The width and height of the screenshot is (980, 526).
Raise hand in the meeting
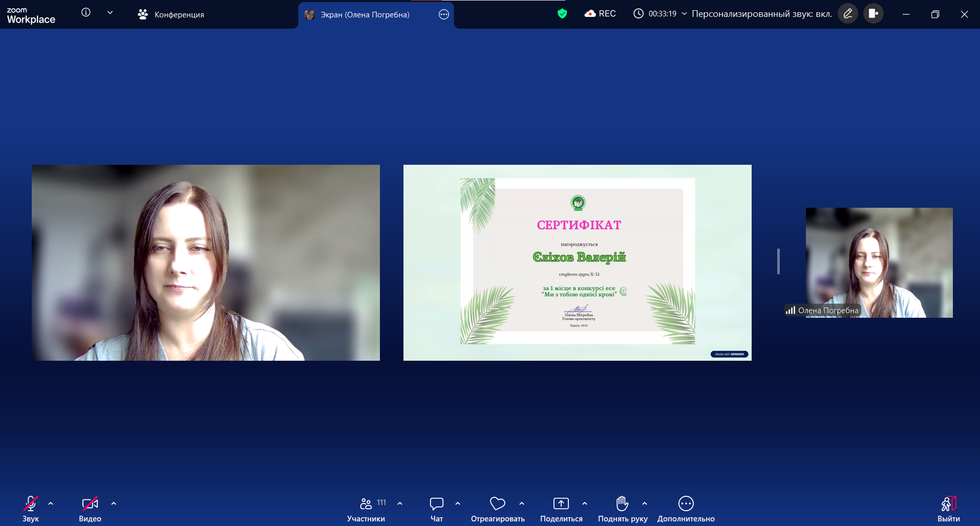[x=622, y=504]
